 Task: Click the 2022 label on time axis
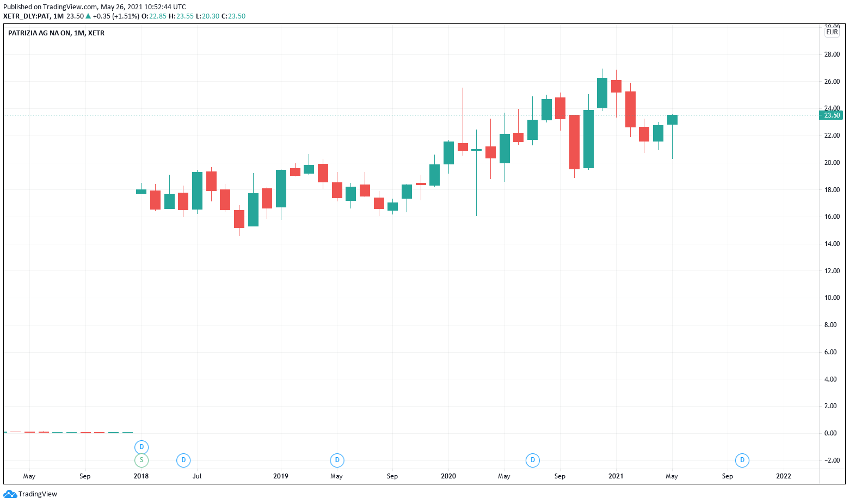point(784,476)
